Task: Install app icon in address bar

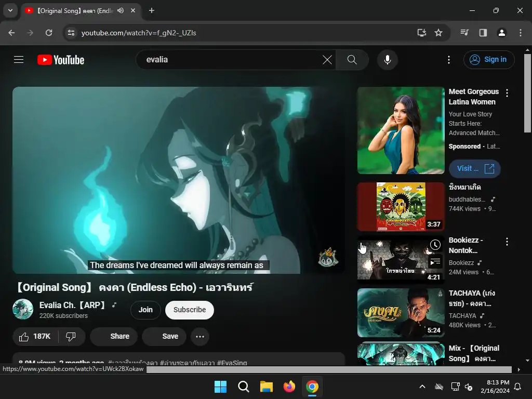Action: 421,33
